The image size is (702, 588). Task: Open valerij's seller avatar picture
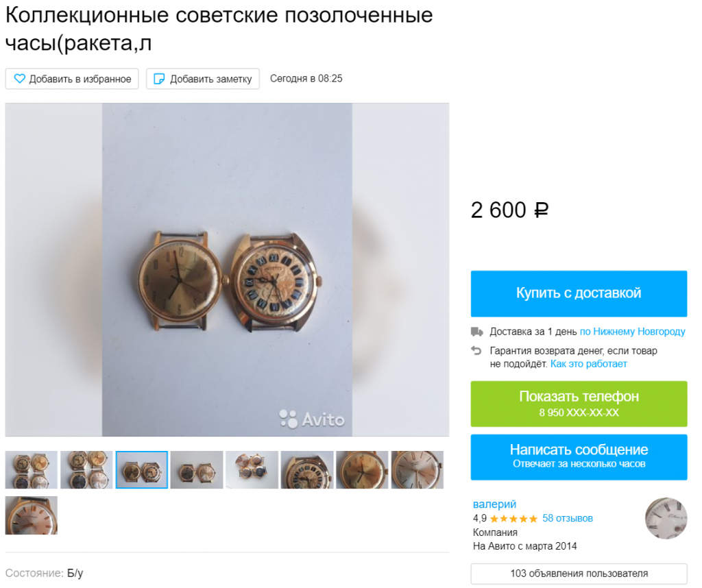(x=666, y=518)
